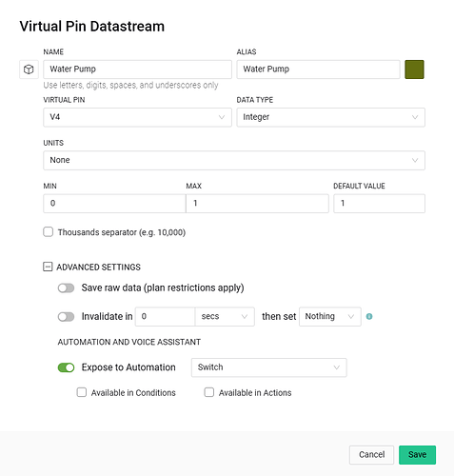454x476 pixels.
Task: Click the Name field containing Water Pump
Action: click(137, 69)
